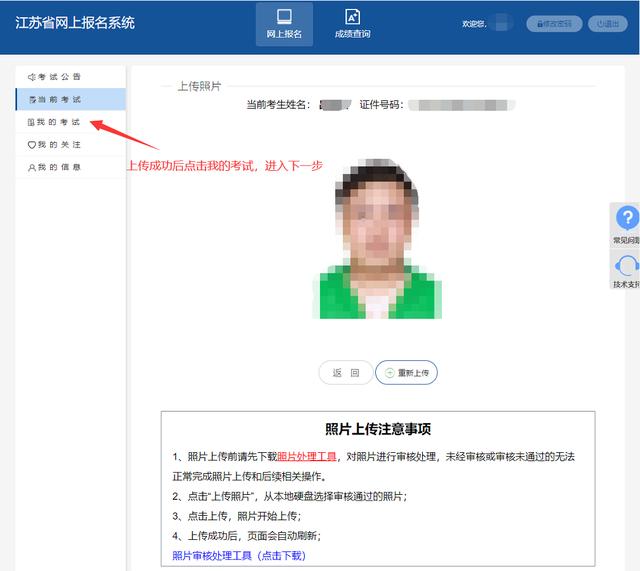Click the line 4、上传成功后，页面会自动刷新

(247, 535)
